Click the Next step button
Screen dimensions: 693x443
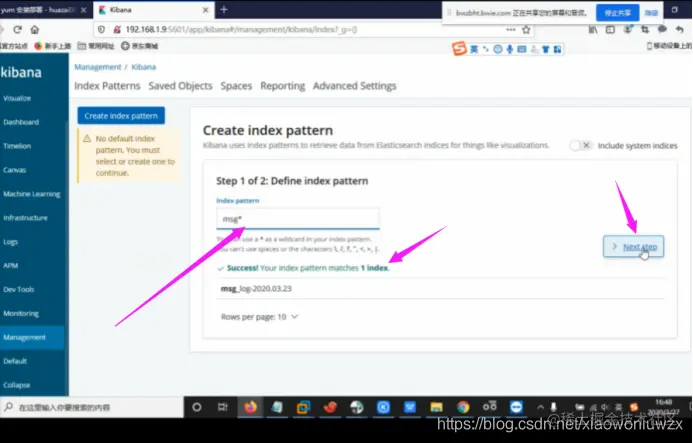(633, 246)
